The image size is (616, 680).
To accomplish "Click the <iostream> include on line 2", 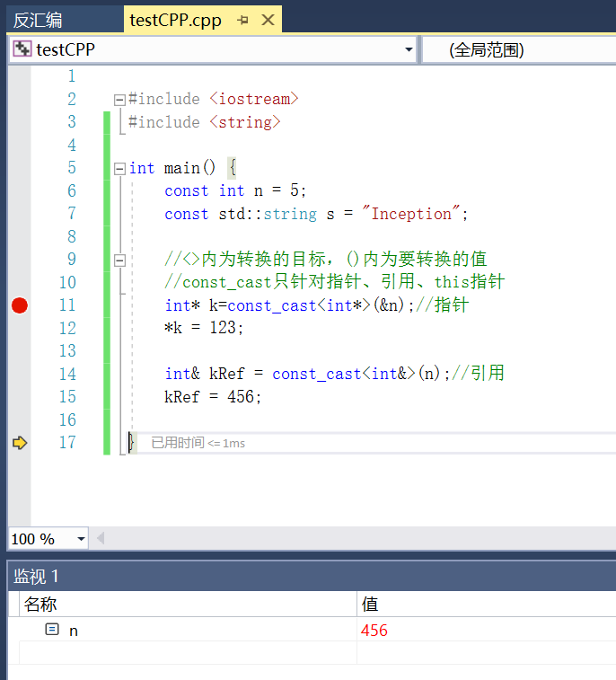I will point(254,99).
